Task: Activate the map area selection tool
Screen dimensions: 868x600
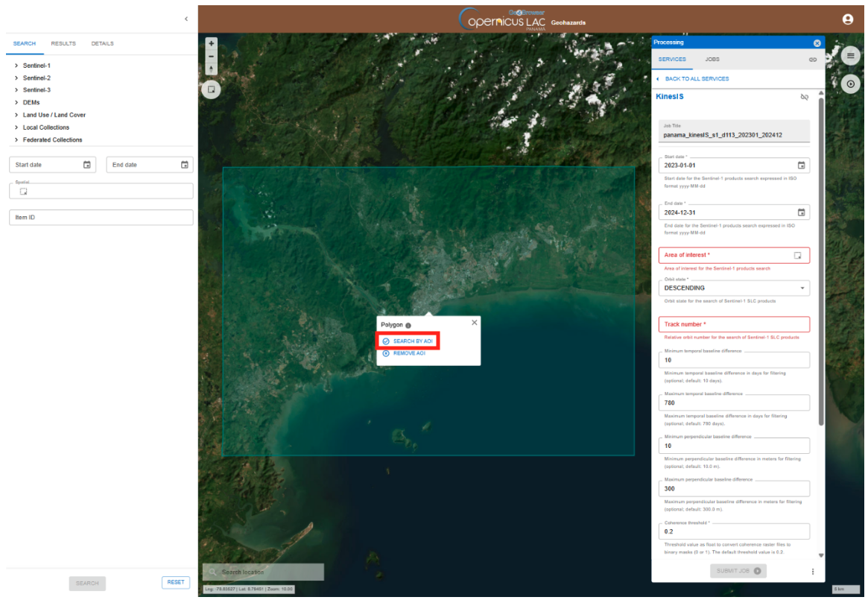Action: [x=212, y=89]
